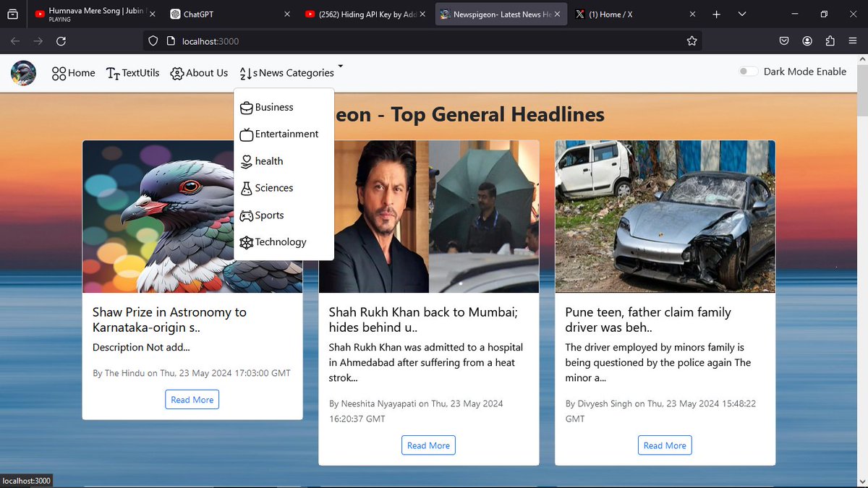Open the Firefox Pocket save icon

coord(784,41)
